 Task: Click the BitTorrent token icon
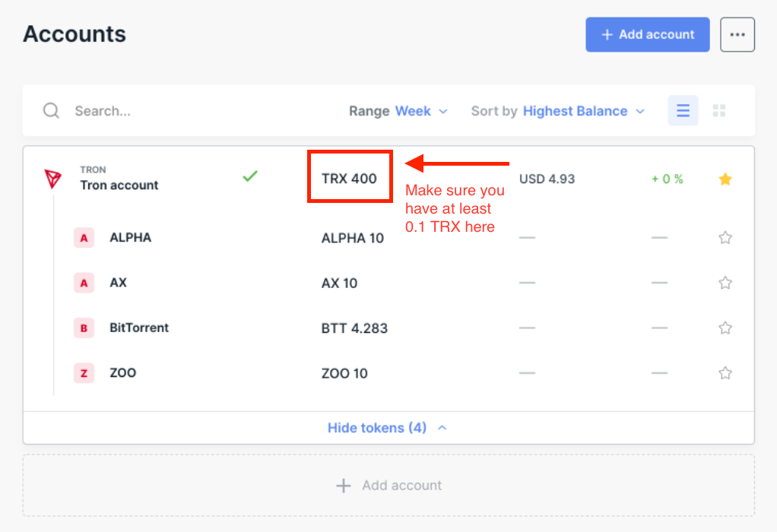point(84,328)
